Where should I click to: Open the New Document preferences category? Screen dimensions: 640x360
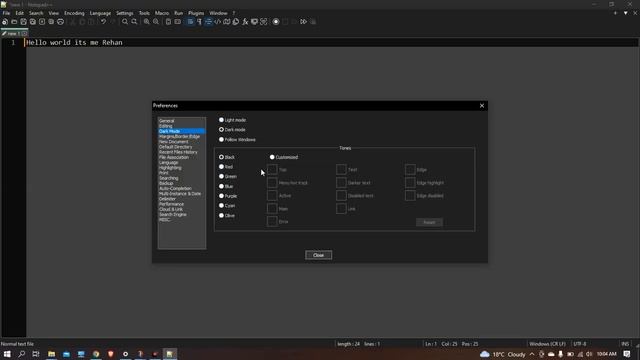pyautogui.click(x=173, y=142)
